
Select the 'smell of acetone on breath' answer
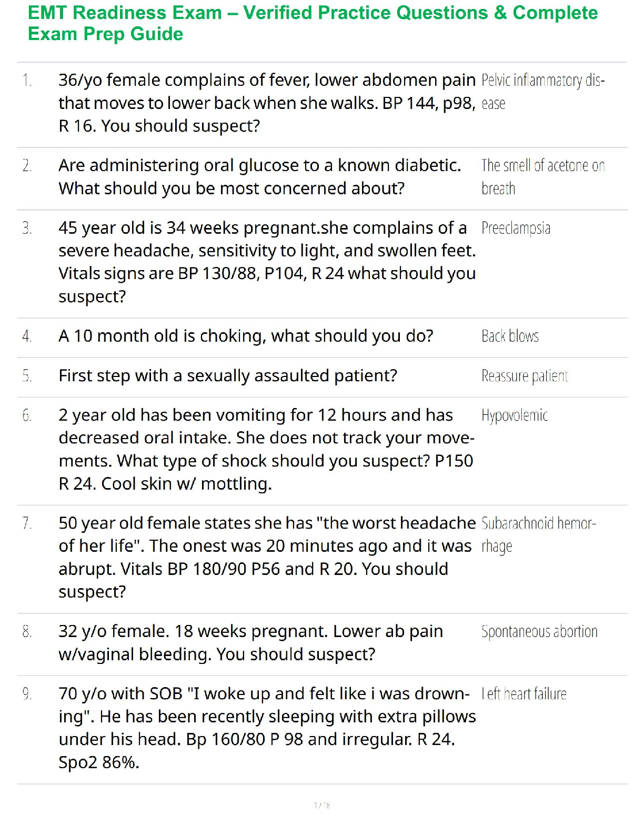pyautogui.click(x=542, y=177)
